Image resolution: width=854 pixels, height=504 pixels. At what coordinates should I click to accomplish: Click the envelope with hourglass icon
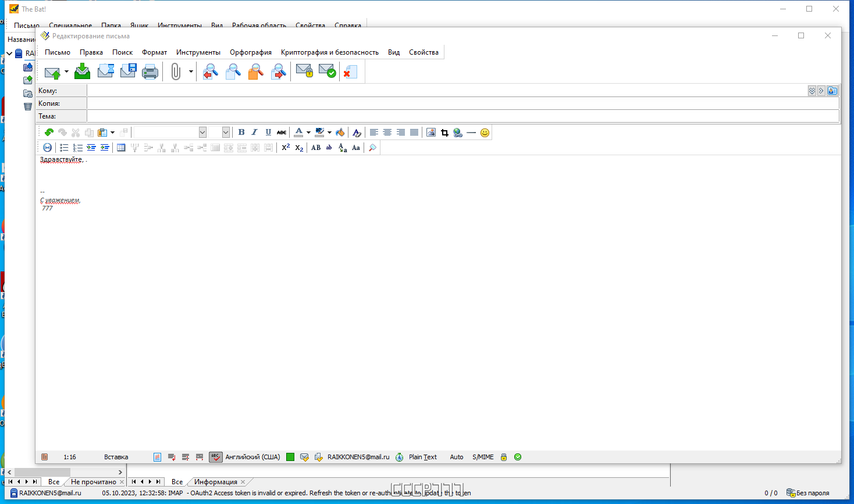click(105, 72)
